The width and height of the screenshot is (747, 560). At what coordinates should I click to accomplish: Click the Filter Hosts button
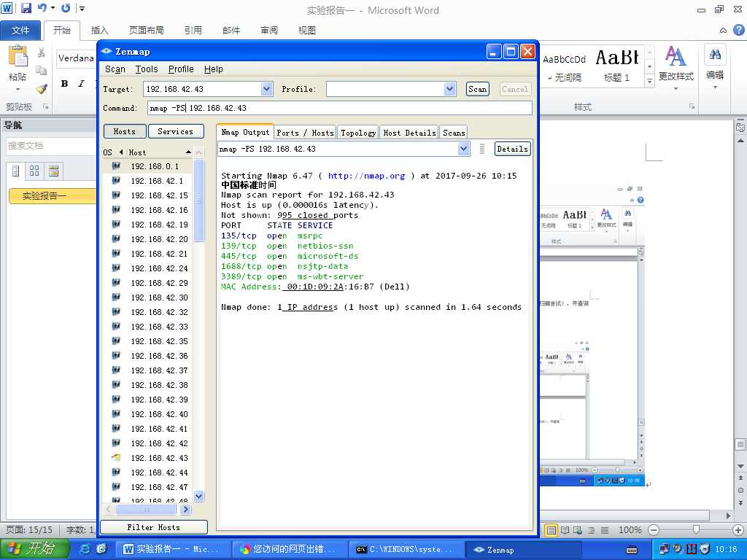pos(153,527)
